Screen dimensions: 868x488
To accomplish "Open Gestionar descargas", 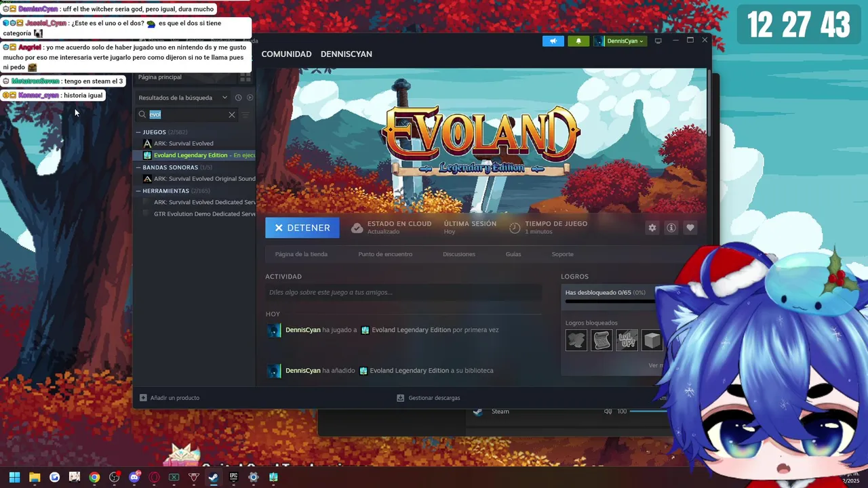I will pos(429,398).
